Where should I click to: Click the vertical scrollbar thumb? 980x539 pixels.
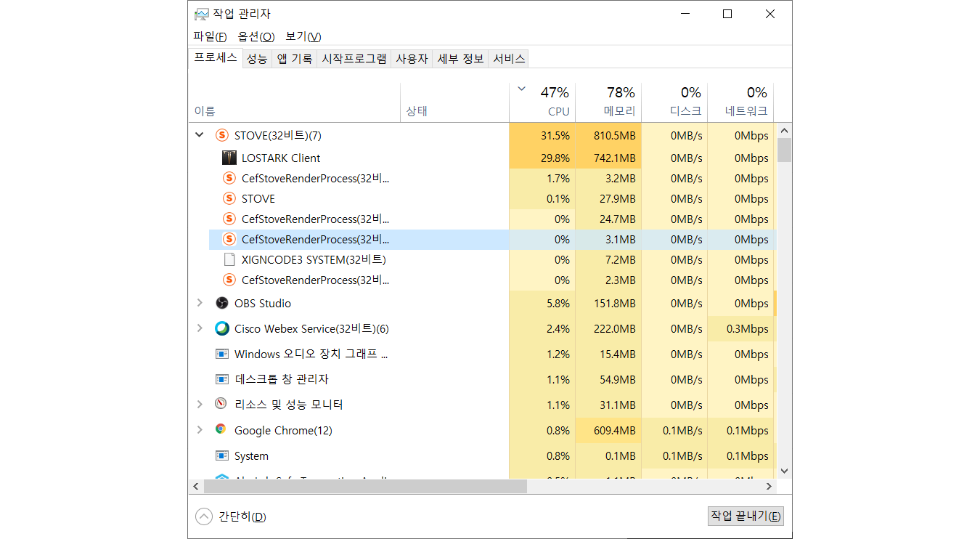(784, 150)
